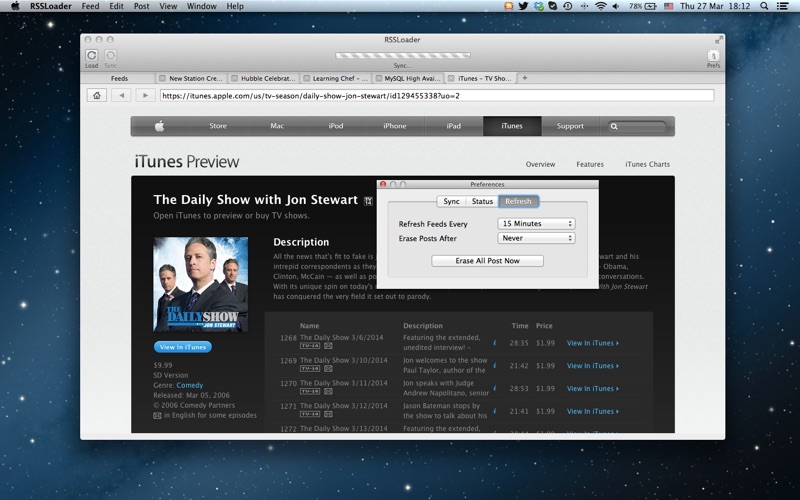The height and width of the screenshot is (500, 800).
Task: Click the URL address field
Action: click(437, 96)
